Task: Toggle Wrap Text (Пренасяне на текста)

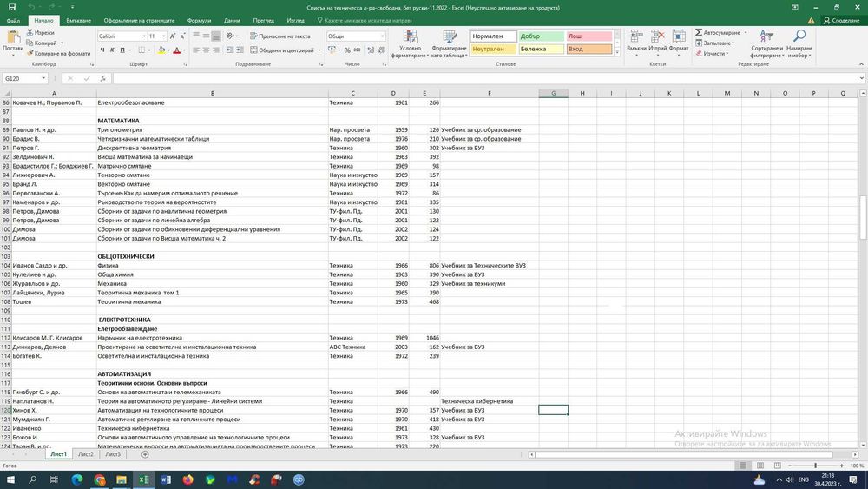Action: pyautogui.click(x=280, y=36)
